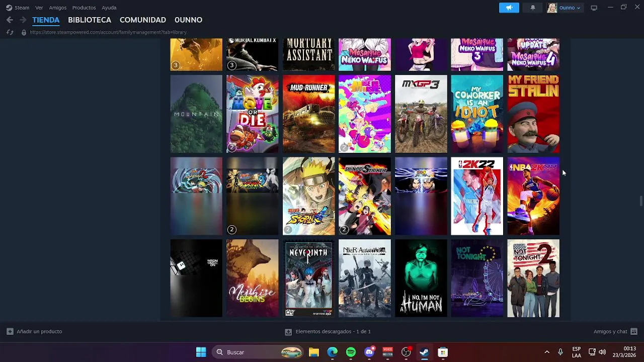
Task: Open the NBA 2K22 tile
Action: click(477, 196)
